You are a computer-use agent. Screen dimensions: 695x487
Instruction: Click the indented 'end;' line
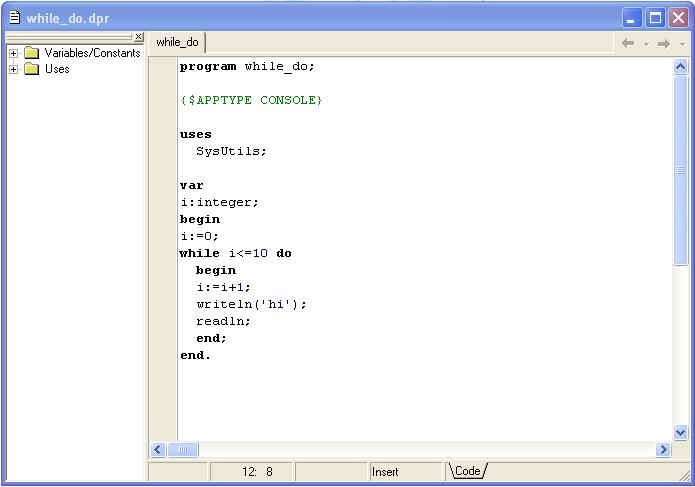(x=211, y=338)
